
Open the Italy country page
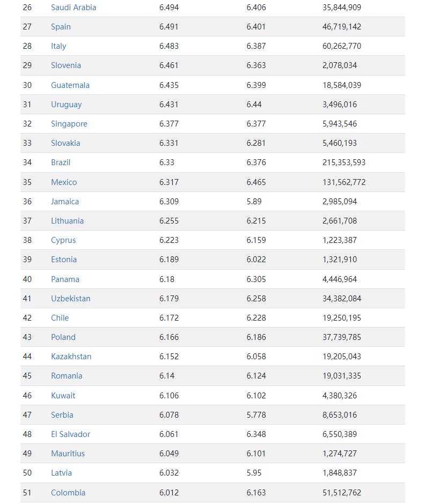pos(58,46)
